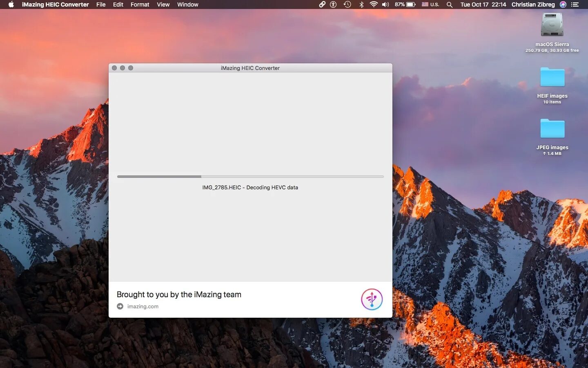Zoom the iMazing HEIC Converter window
Image resolution: width=588 pixels, height=368 pixels.
click(x=131, y=68)
